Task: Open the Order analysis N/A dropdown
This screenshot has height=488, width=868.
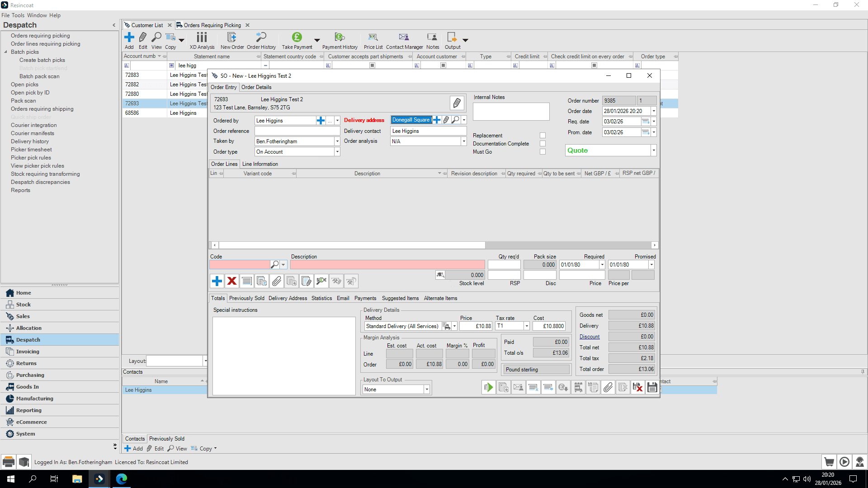Action: [x=463, y=141]
